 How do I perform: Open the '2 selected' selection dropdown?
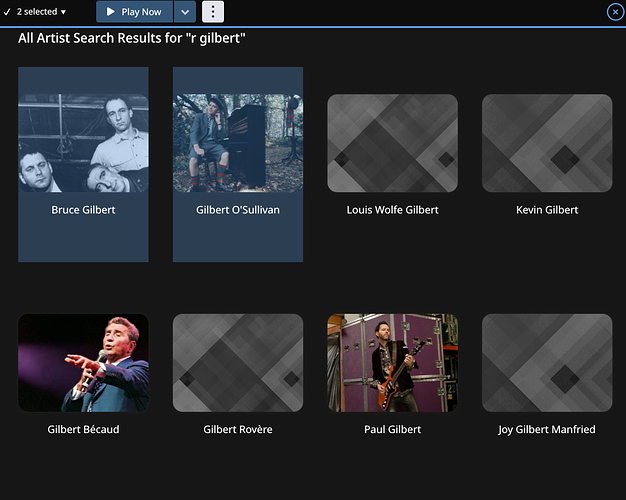click(35, 12)
